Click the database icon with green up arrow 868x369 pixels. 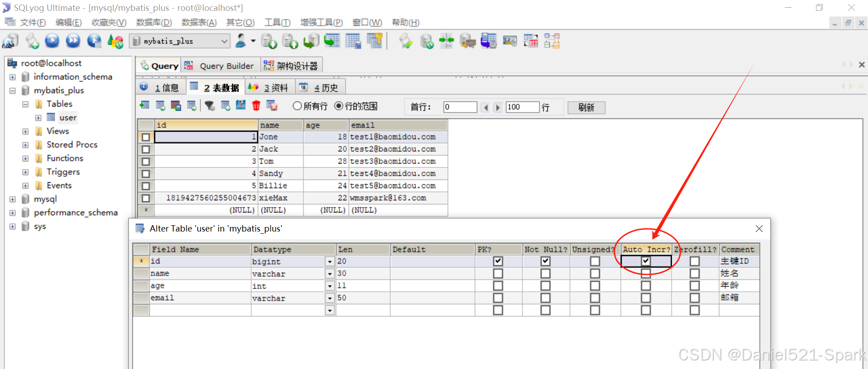point(290,41)
